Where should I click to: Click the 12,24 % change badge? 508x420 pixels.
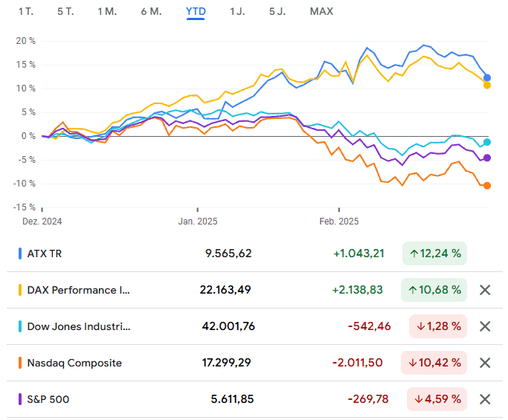point(435,253)
